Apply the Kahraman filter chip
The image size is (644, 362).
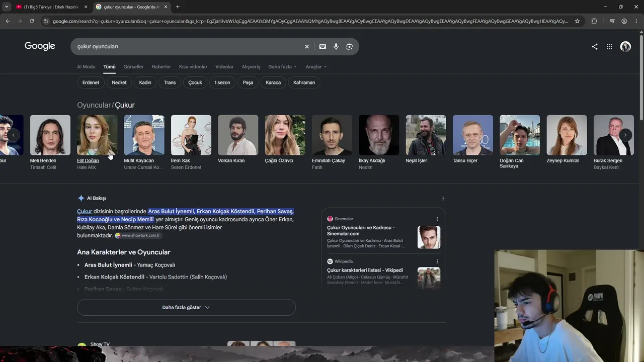304,82
